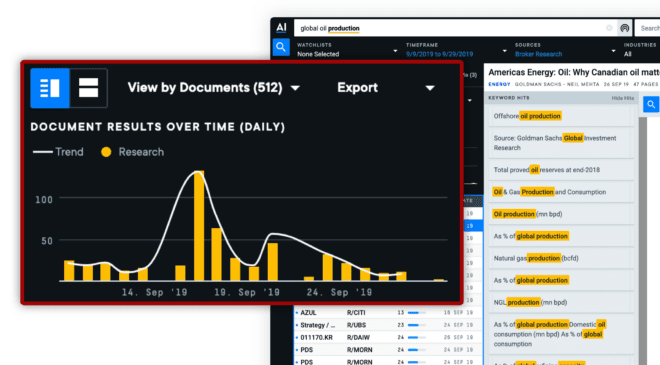Click the tallest yellow bar in chart
The image size is (660, 365).
click(199, 226)
